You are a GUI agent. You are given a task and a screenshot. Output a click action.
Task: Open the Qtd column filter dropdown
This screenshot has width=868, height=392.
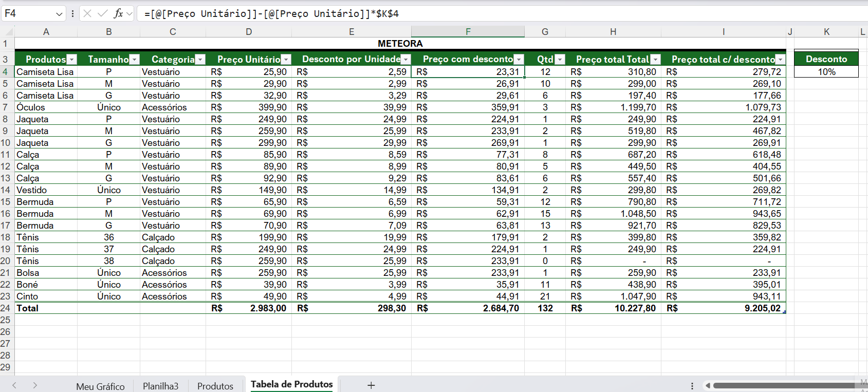560,60
